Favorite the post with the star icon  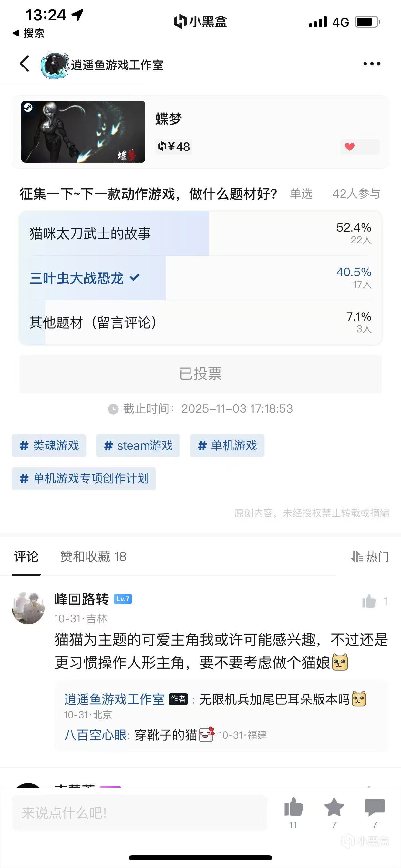[334, 808]
